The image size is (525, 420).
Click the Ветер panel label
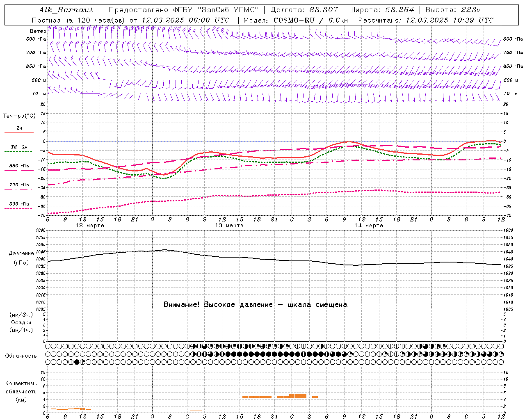click(x=38, y=31)
